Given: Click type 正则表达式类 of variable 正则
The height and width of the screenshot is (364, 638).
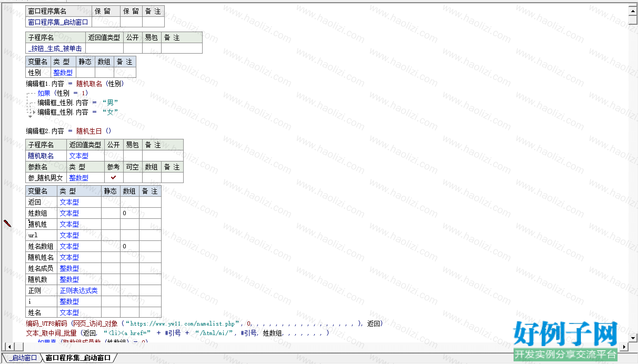Looking at the screenshot, I should (x=79, y=290).
